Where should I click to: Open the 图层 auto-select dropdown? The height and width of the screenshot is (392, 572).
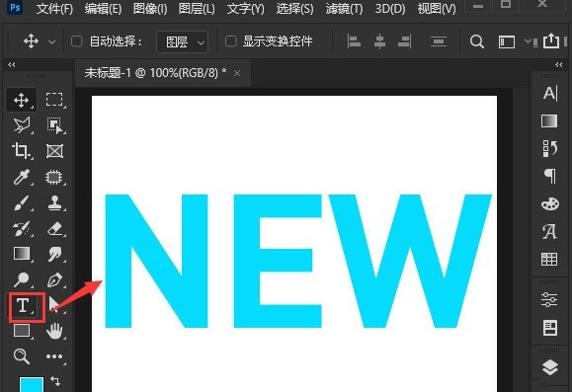pos(183,41)
